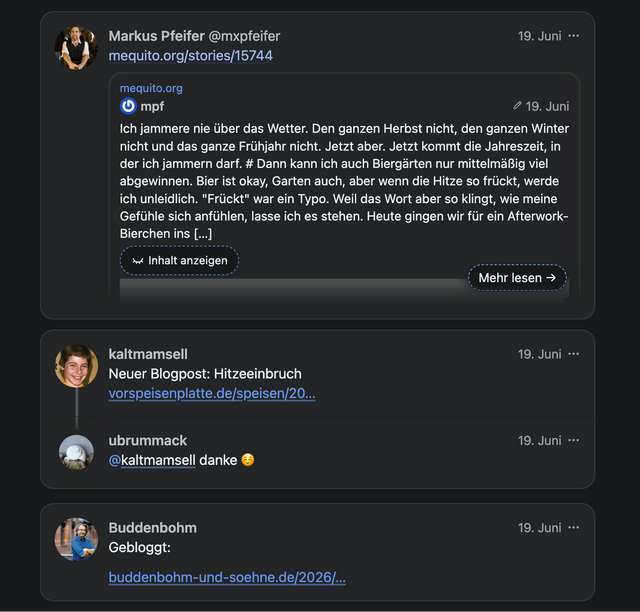The height and width of the screenshot is (612, 640).
Task: Open more options on kaltmamsell's post
Action: [573, 354]
